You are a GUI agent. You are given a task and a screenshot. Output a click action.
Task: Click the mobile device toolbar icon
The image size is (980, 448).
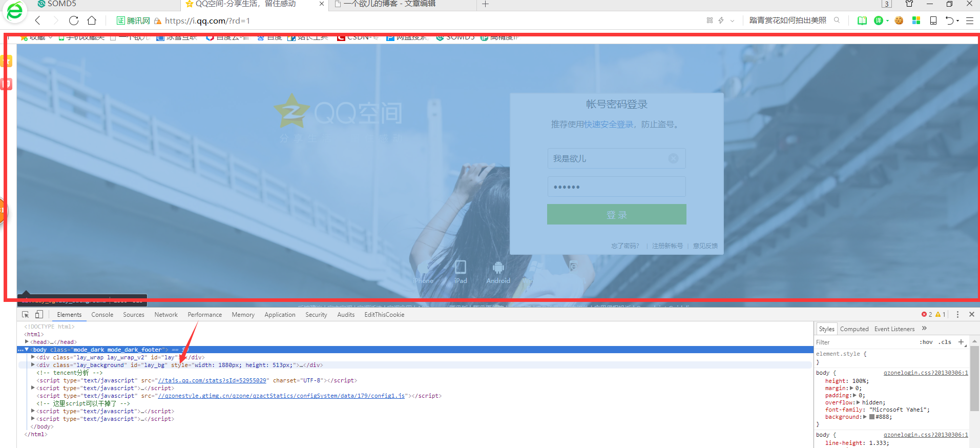click(933, 21)
